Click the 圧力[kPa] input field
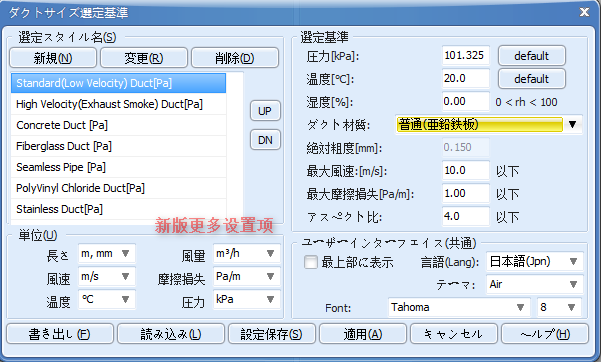Screen dimensions: 601x362 (x=466, y=56)
